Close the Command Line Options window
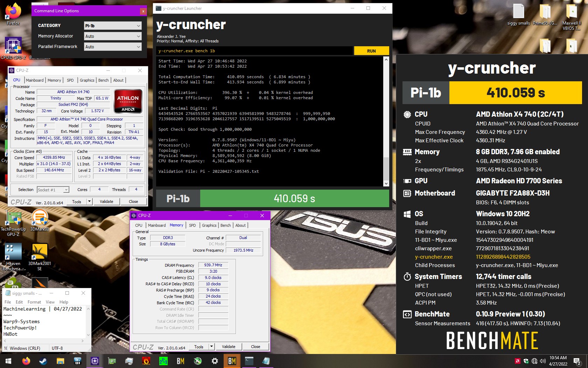Viewport: 588px width, 368px height. 143,11
